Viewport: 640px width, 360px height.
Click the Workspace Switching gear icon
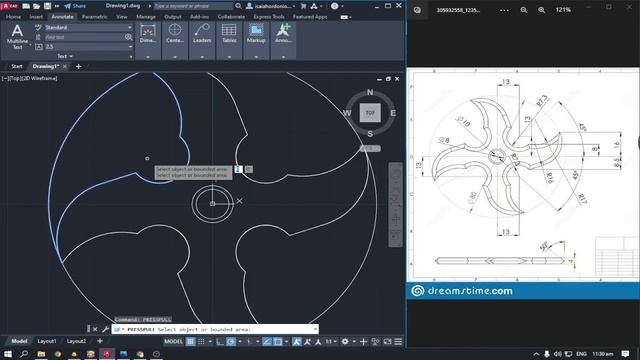[345, 342]
